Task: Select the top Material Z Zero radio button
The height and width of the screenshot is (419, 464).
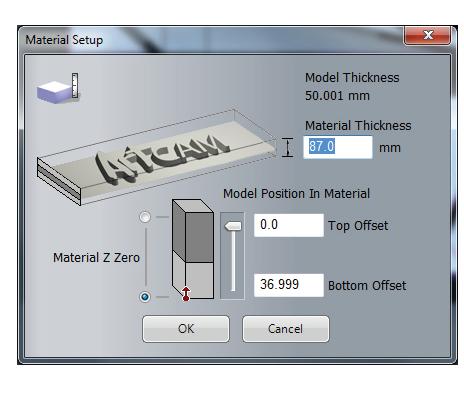Action: pos(145,217)
